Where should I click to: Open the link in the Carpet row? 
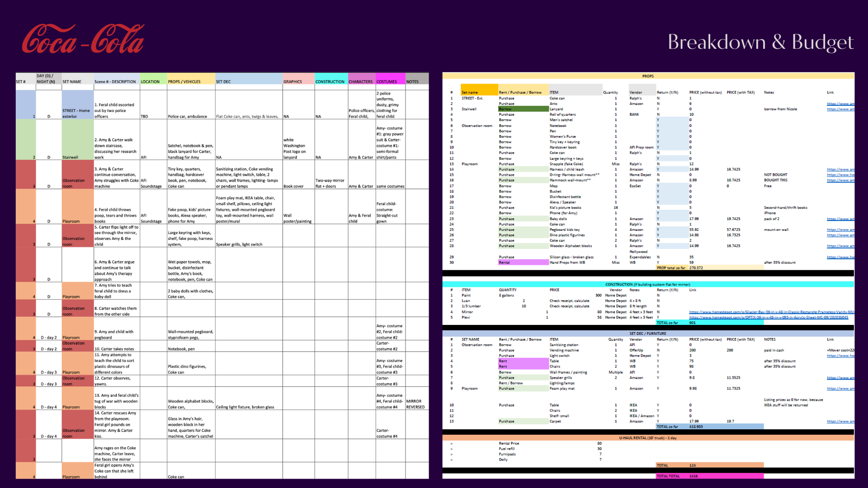tap(840, 421)
